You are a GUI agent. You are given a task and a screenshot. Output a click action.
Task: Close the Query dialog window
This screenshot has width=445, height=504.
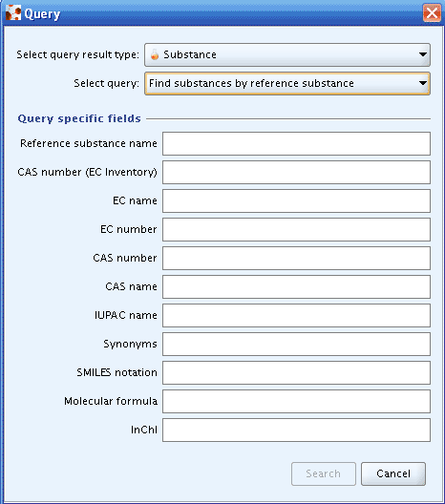tap(432, 13)
